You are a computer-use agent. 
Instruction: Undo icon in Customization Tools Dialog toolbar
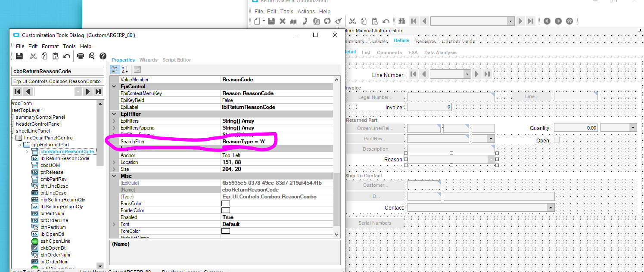67,56
